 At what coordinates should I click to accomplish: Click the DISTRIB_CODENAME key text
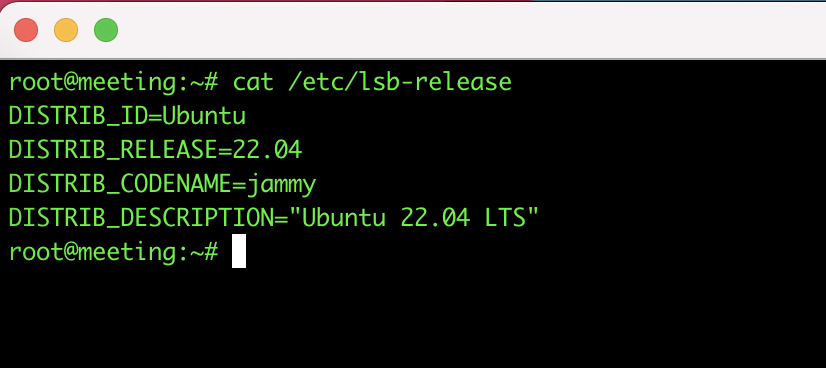tap(120, 184)
